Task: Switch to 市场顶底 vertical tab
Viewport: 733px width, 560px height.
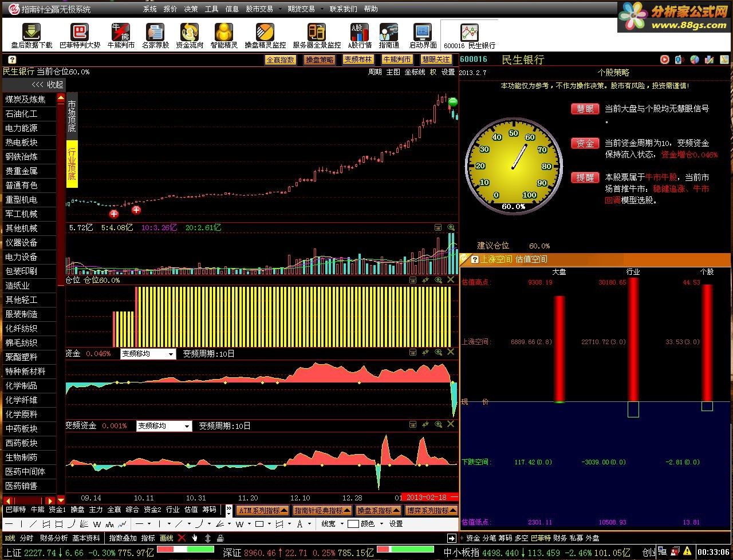Action: [x=72, y=117]
